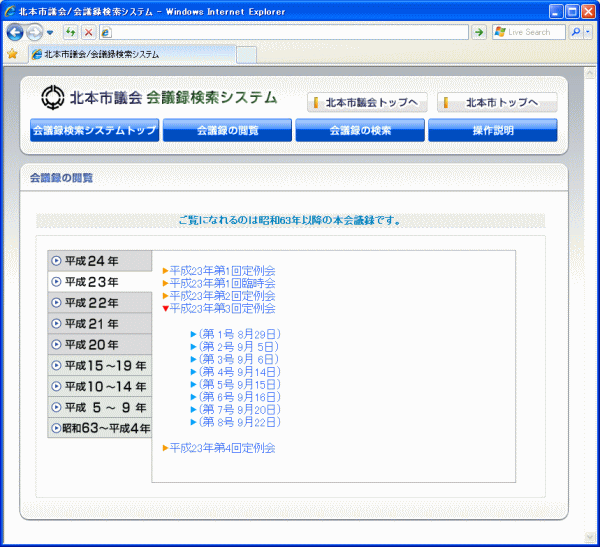Open 平成23年第1回定例会 link
Screen dimensions: 600x547
(222, 271)
